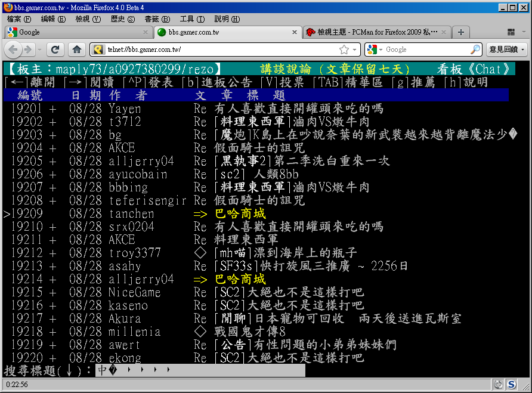Viewport: 532px width, 393px height.
Task: Open the 歷史 (S) menu
Action: 123,19
